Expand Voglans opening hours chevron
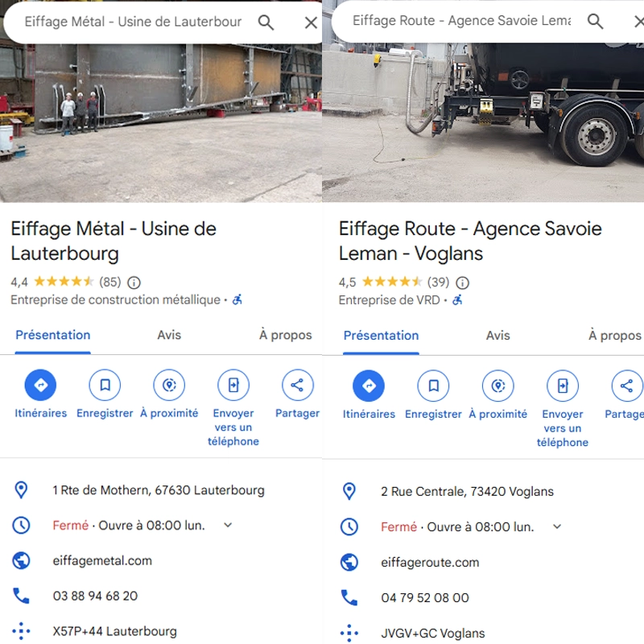This screenshot has width=644, height=644. pos(555,526)
